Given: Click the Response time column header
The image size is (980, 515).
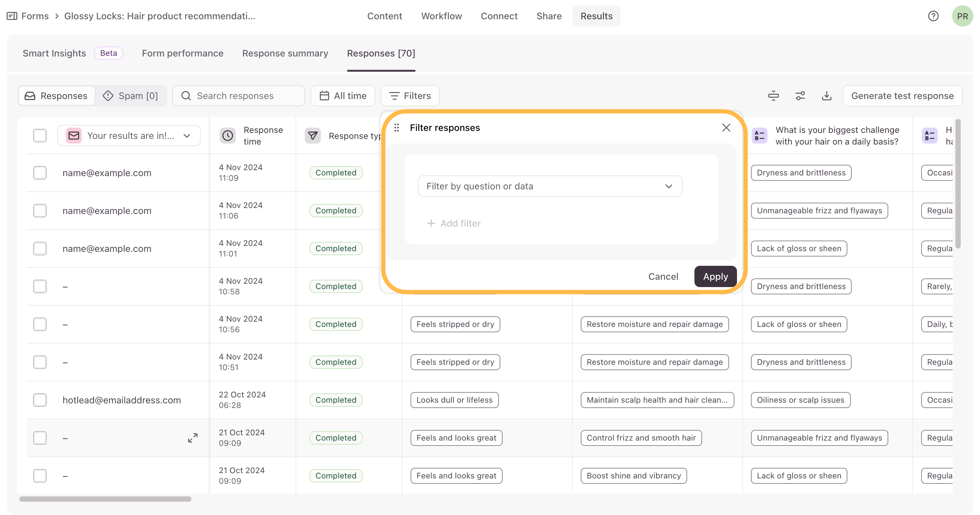Looking at the screenshot, I should click(253, 136).
